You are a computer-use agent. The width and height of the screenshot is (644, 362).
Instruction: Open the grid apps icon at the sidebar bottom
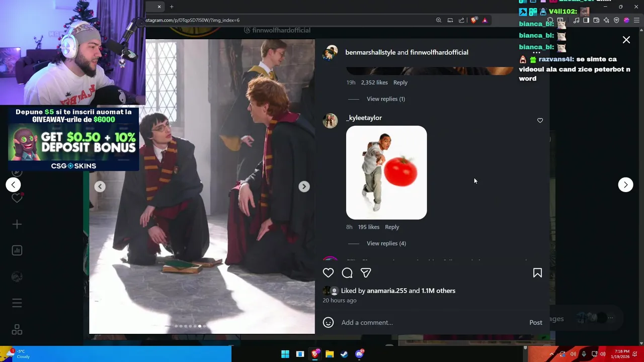[17, 329]
